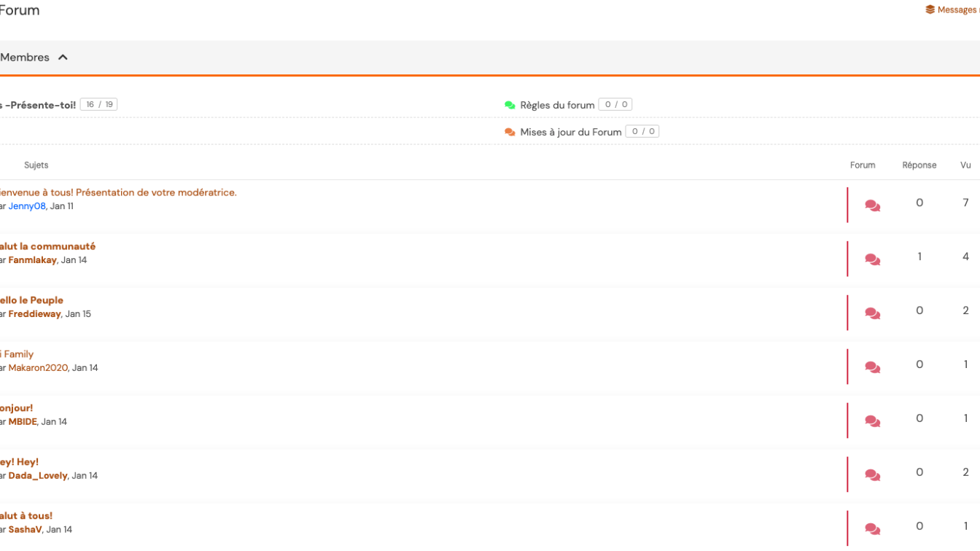Screen dimensions: 980x551
Task: Open the Mises à jour du Forum subforum
Action: (570, 132)
